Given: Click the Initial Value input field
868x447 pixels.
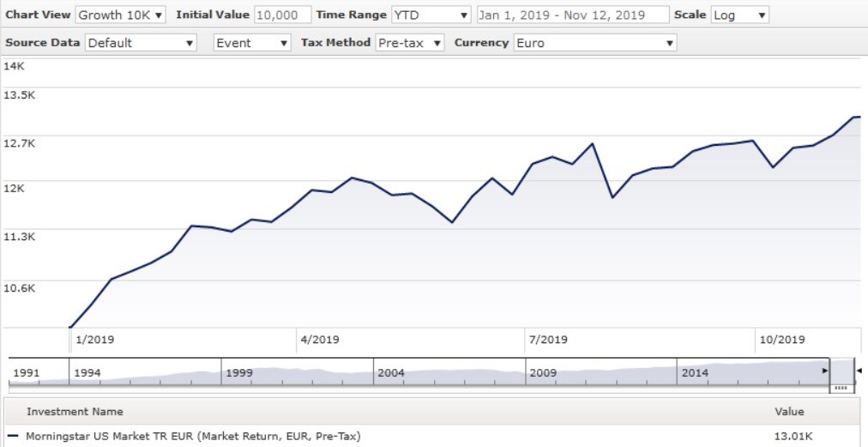Looking at the screenshot, I should [282, 15].
